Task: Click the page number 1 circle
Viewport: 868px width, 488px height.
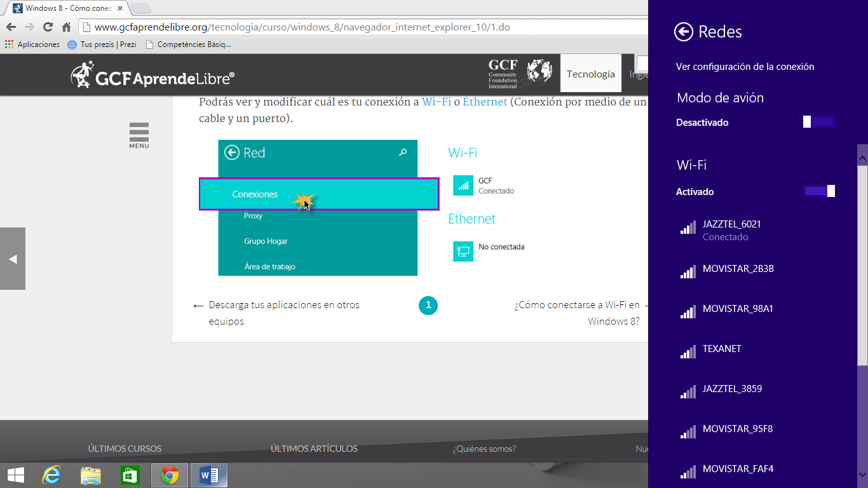Action: coord(428,306)
